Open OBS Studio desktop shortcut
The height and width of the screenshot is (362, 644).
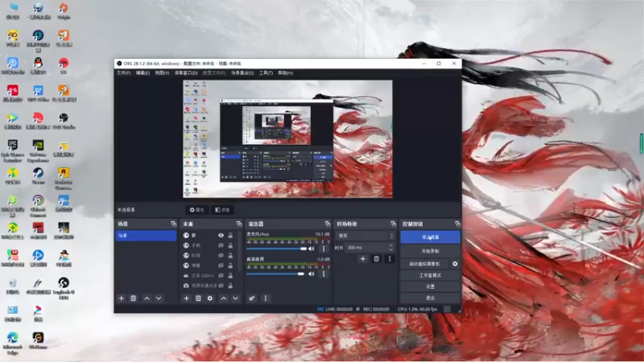(x=64, y=121)
